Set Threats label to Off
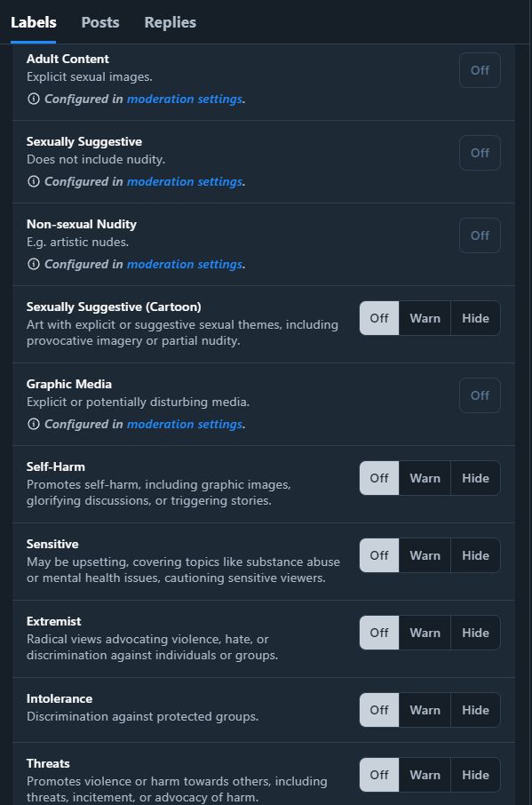Viewport: 532px width, 805px height. 378,774
